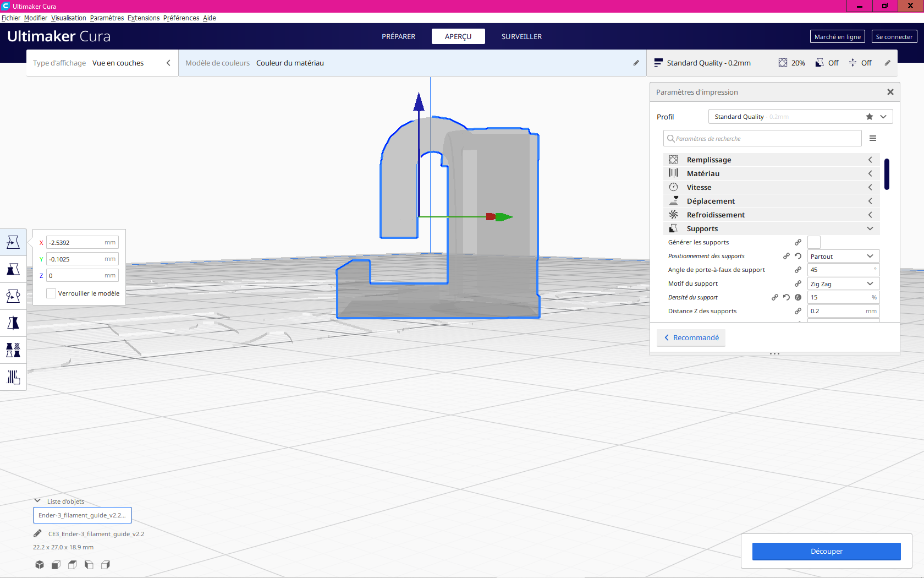Collapse the Liste d'objets section
The height and width of the screenshot is (578, 924).
pos(37,501)
